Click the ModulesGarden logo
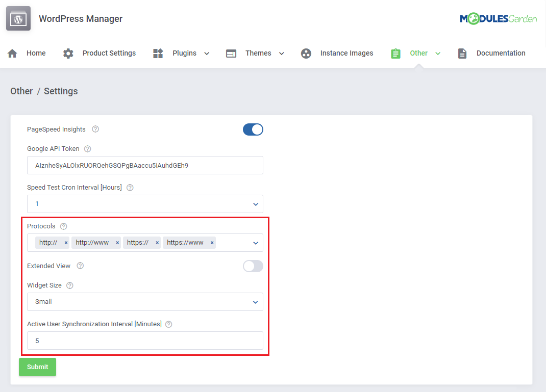Screen dimensions: 546x392 499,18
